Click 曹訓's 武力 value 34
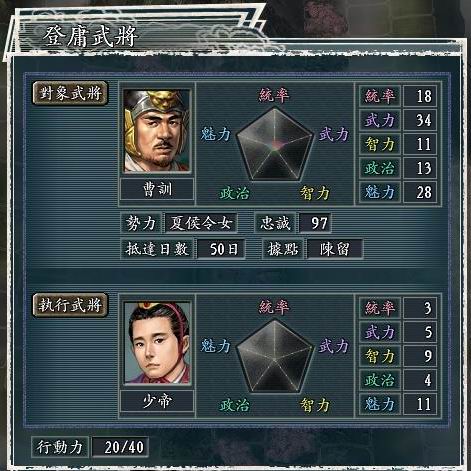The width and height of the screenshot is (471, 471). point(420,120)
